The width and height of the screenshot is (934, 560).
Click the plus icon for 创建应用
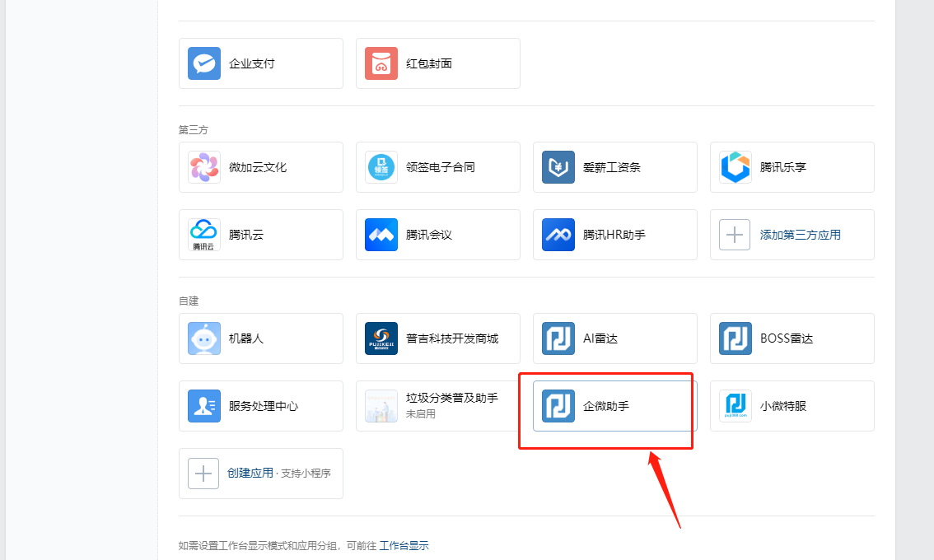[203, 474]
